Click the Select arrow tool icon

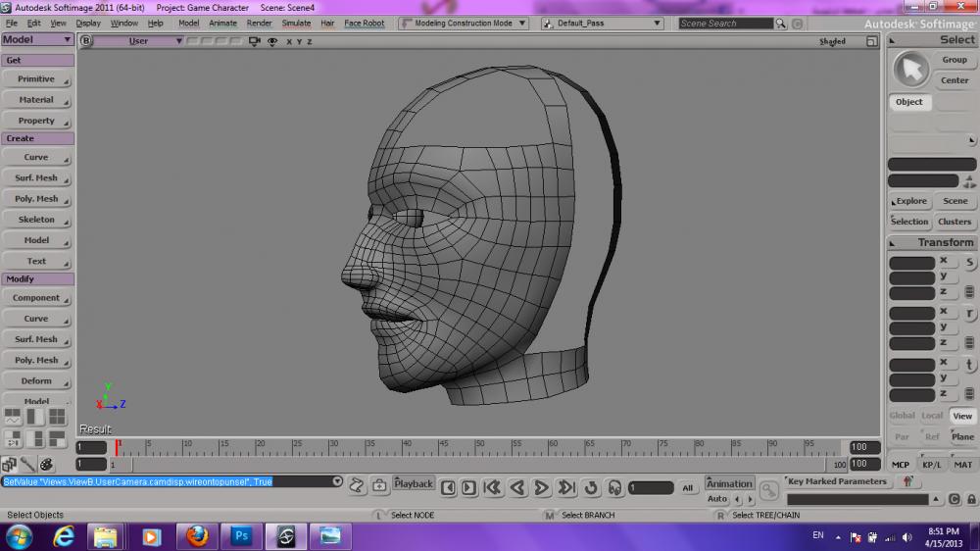click(911, 69)
